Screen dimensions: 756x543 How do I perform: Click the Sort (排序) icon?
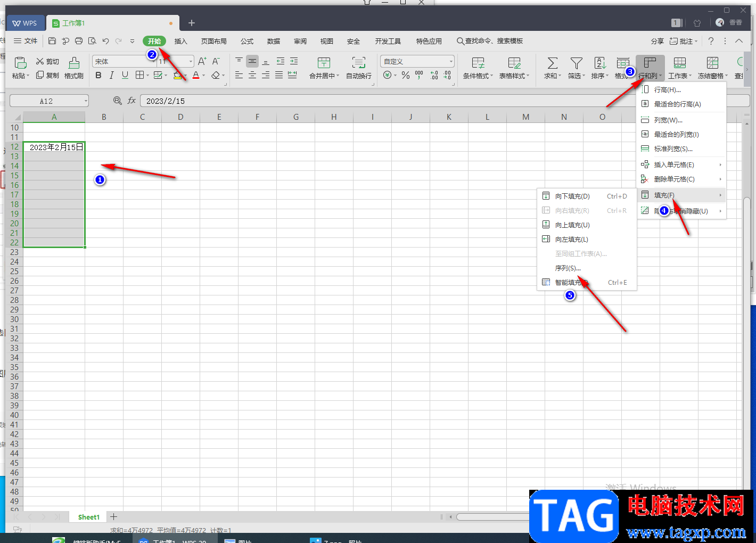tap(600, 63)
